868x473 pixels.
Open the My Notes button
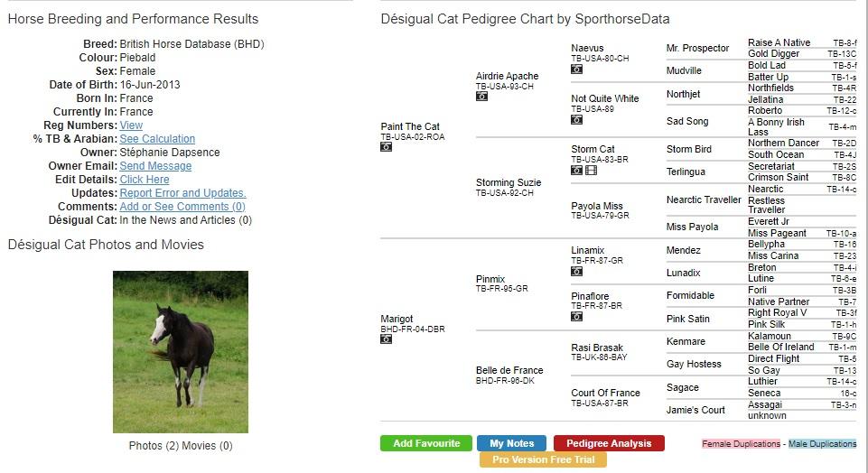point(511,443)
